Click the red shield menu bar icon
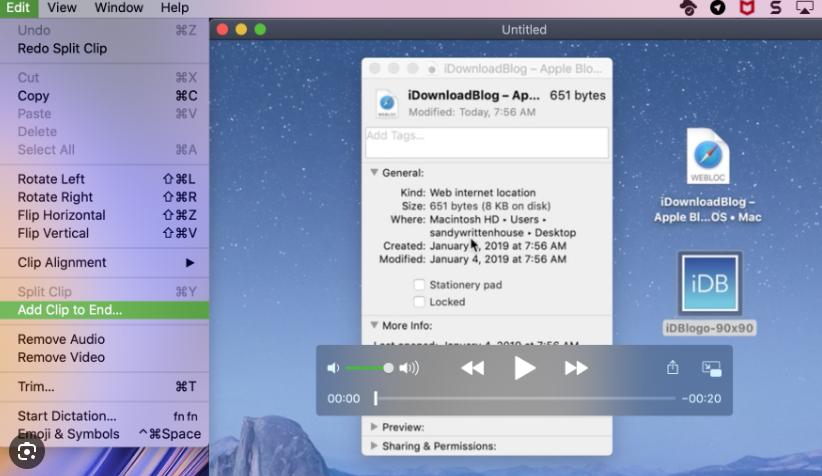The height and width of the screenshot is (476, 822). [x=747, y=7]
